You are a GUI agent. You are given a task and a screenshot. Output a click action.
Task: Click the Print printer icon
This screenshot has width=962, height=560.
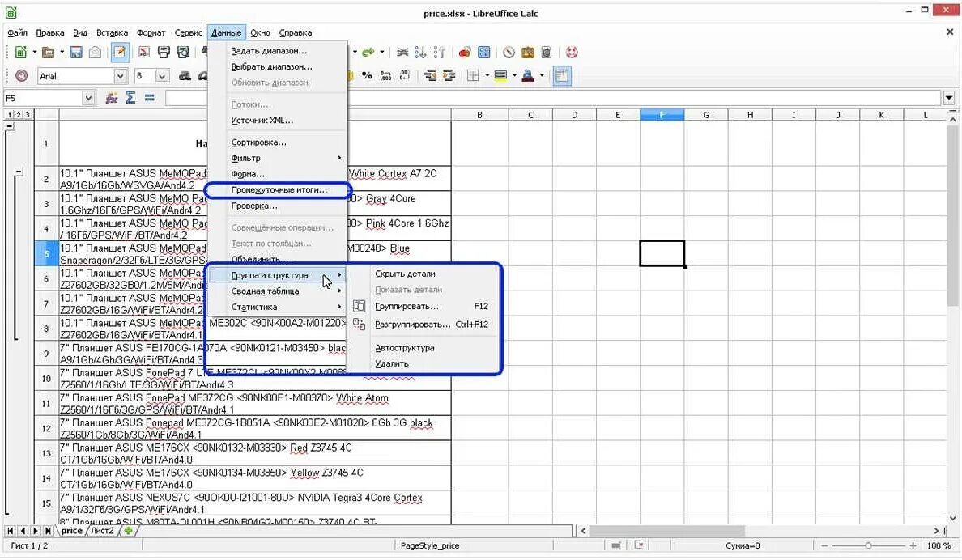click(164, 53)
